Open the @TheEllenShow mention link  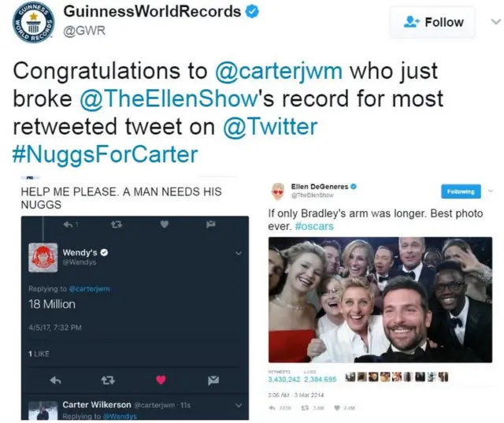coord(169,98)
